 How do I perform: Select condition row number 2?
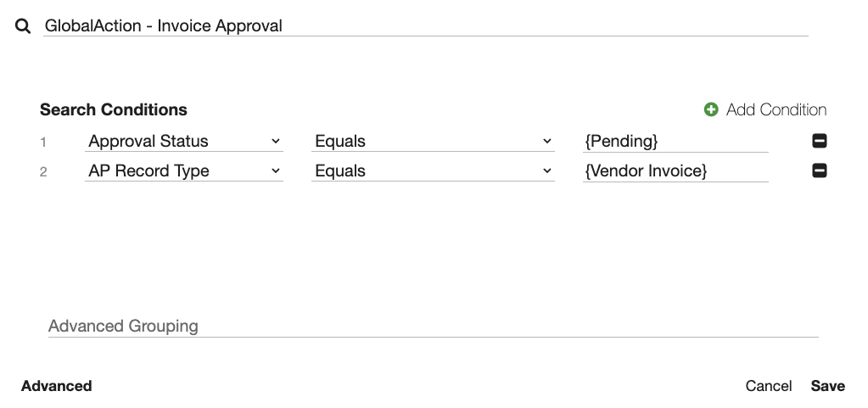(43, 171)
